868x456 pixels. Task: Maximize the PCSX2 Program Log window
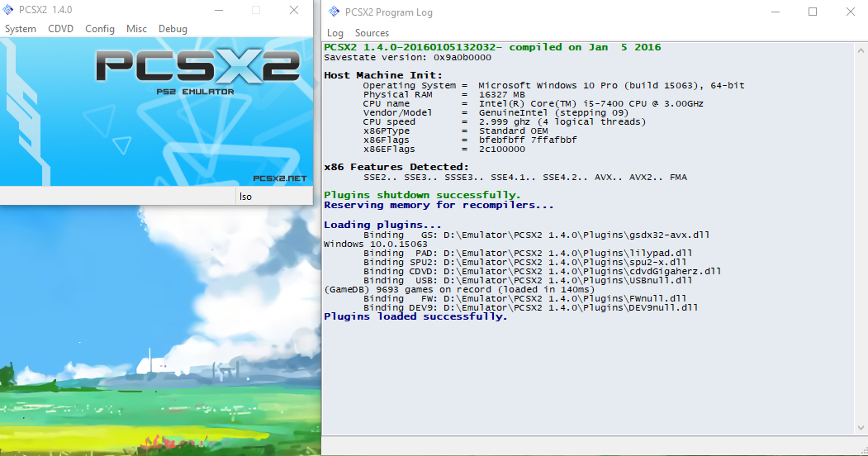click(x=813, y=12)
